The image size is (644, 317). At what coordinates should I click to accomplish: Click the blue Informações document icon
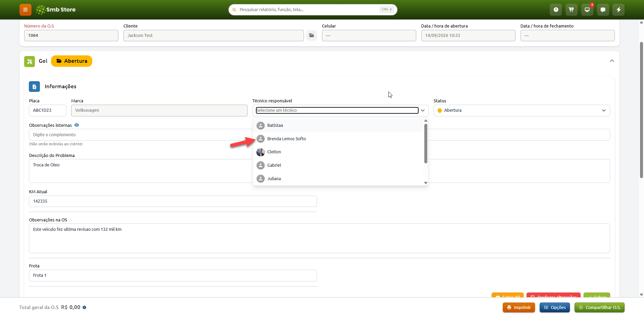coord(34,87)
